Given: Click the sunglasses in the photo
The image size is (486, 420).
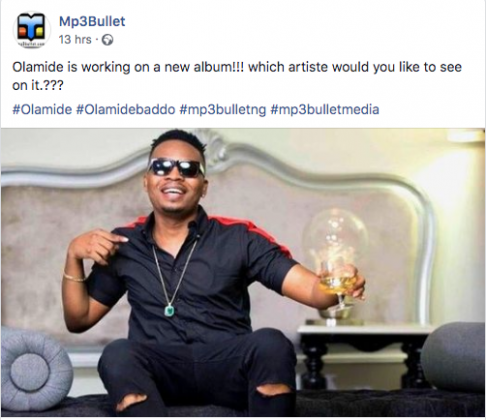Looking at the screenshot, I should pyautogui.click(x=176, y=167).
